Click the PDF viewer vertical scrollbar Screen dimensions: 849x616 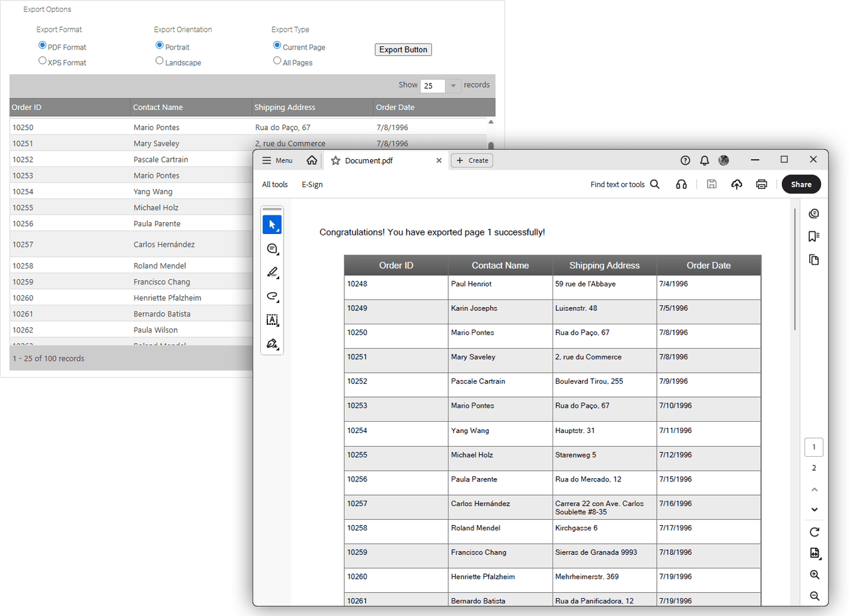coord(795,269)
